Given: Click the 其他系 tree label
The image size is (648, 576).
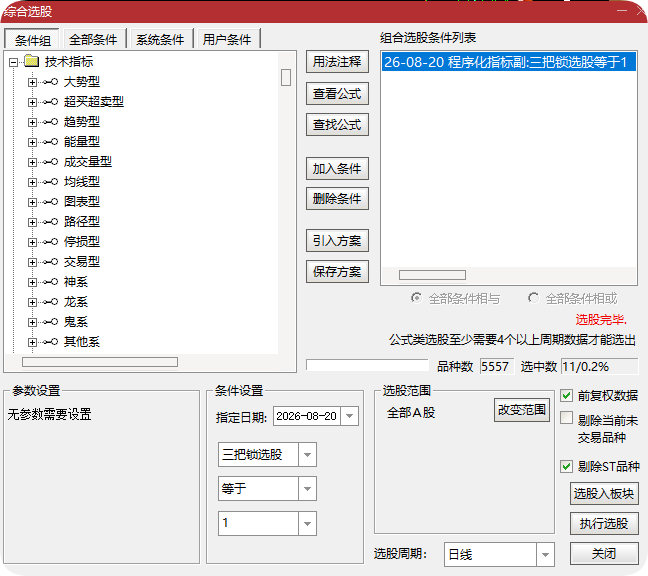Looking at the screenshot, I should [x=82, y=342].
